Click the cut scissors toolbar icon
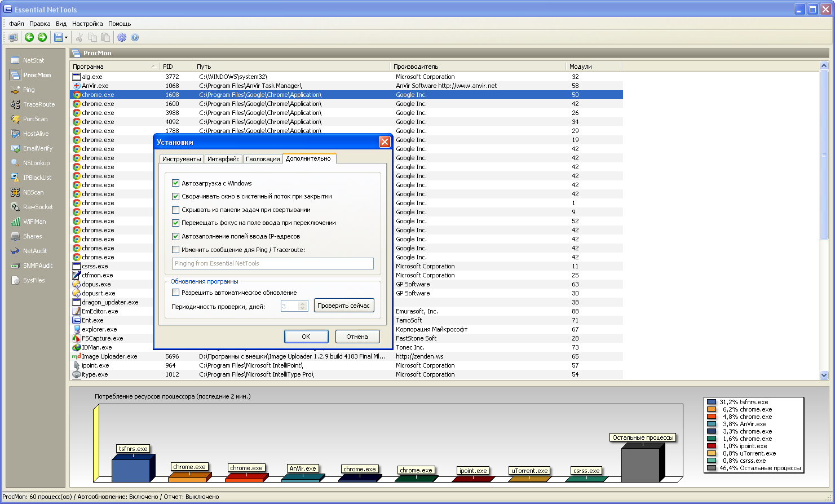This screenshot has height=504, width=835. (x=79, y=37)
